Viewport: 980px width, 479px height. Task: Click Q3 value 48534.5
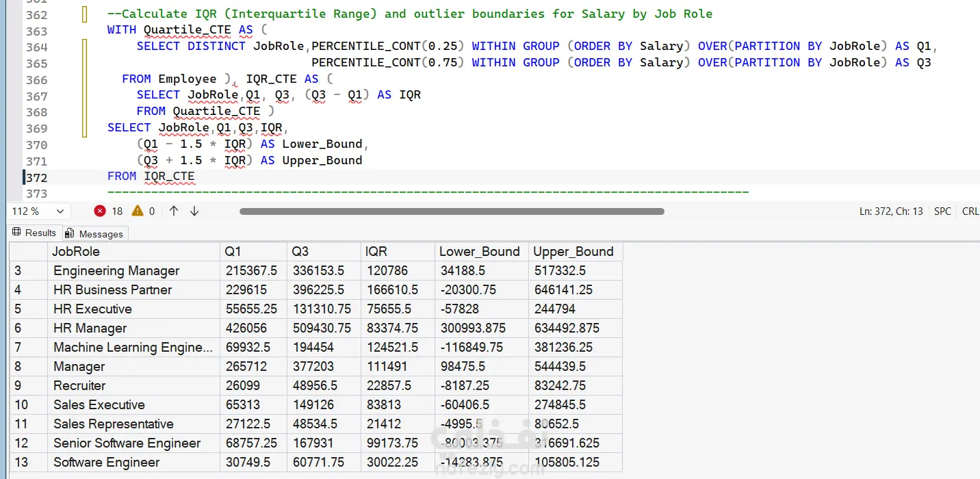pyautogui.click(x=324, y=424)
